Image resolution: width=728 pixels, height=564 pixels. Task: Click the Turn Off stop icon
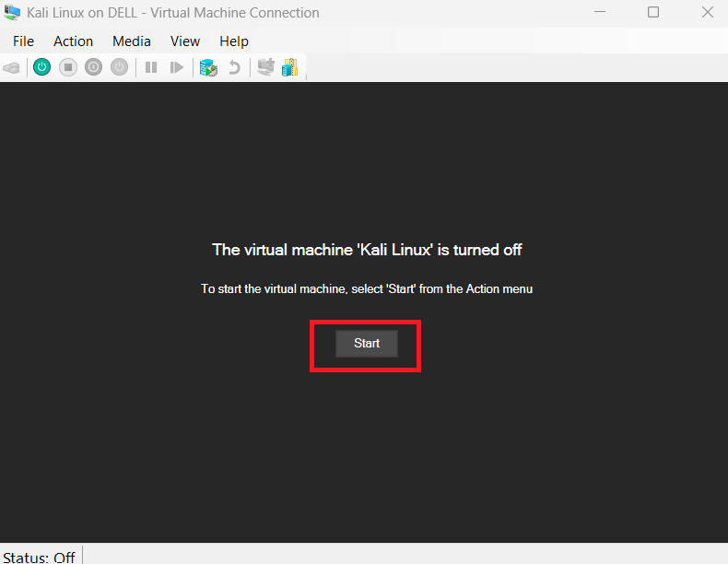coord(68,67)
